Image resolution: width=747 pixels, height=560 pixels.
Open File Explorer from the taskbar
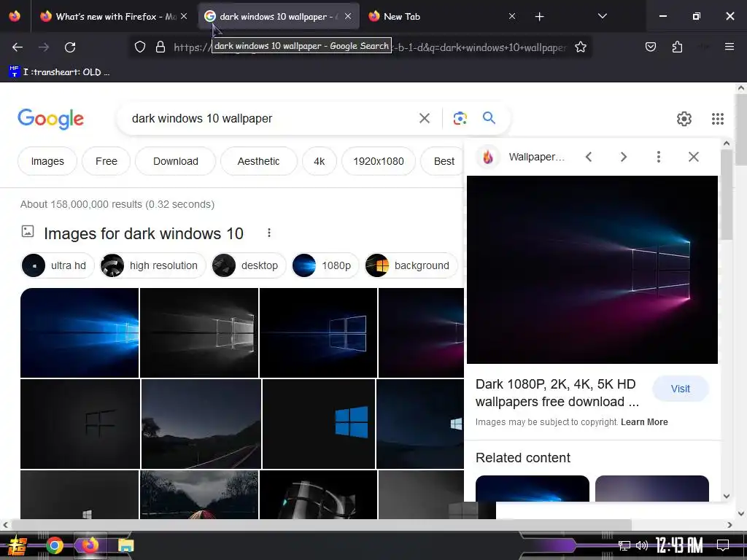(125, 545)
